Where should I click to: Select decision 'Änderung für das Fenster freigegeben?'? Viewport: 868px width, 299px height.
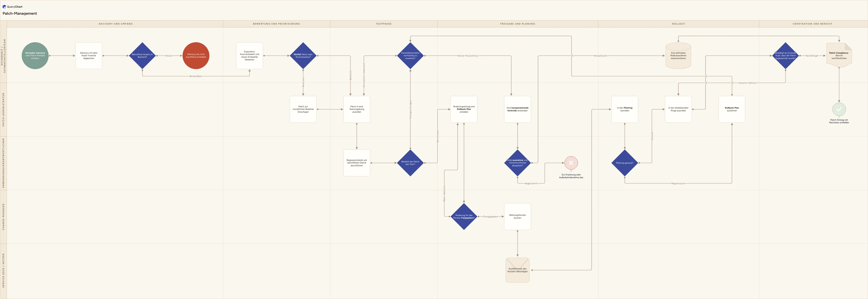(x=464, y=216)
